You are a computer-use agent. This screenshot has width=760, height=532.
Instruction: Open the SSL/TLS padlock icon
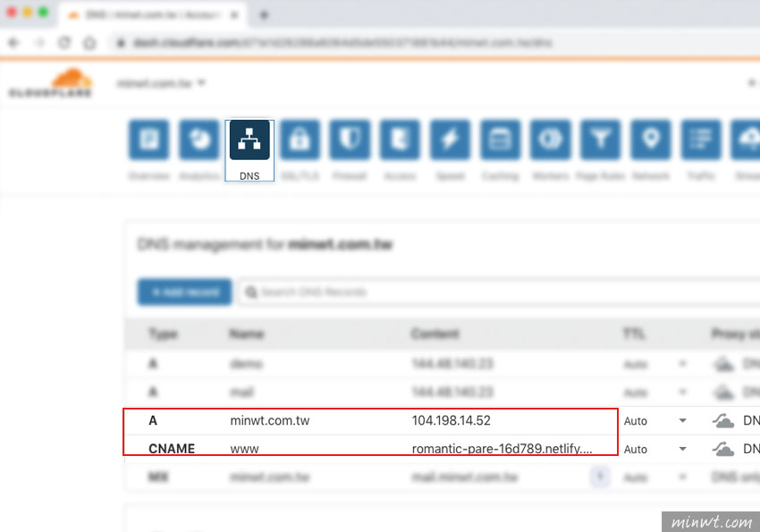click(x=300, y=140)
